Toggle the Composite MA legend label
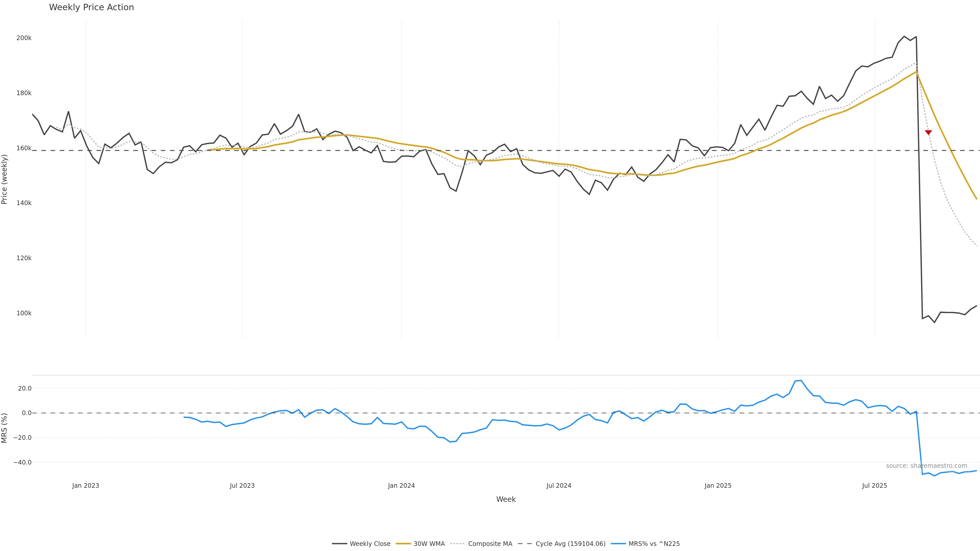 click(490, 544)
